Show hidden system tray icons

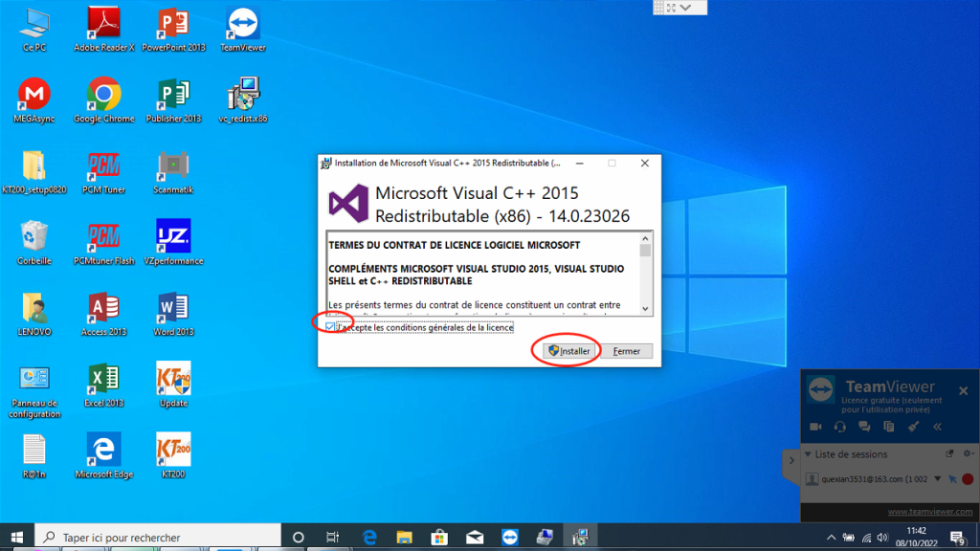831,538
